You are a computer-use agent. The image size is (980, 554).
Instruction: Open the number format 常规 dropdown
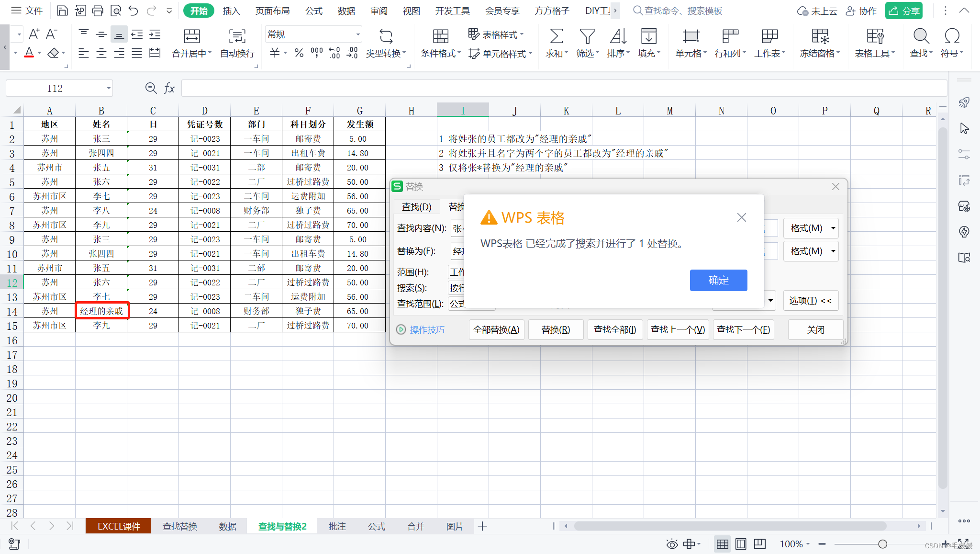(357, 34)
